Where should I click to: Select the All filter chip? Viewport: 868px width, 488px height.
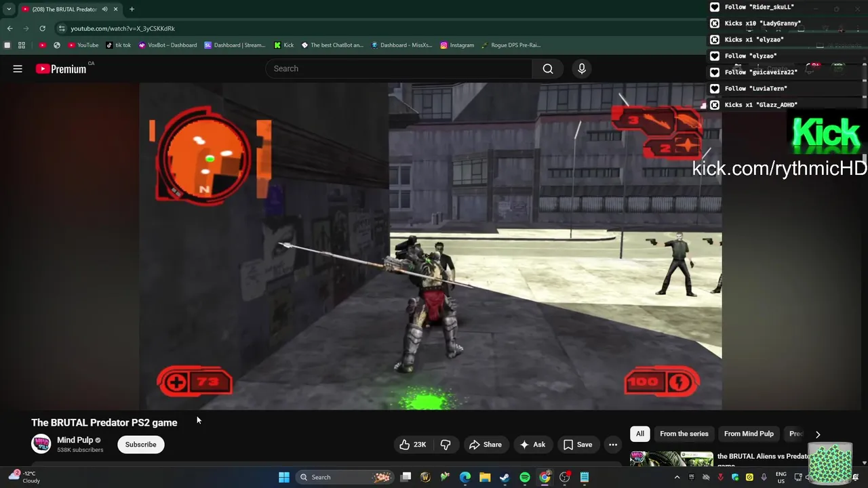640,434
